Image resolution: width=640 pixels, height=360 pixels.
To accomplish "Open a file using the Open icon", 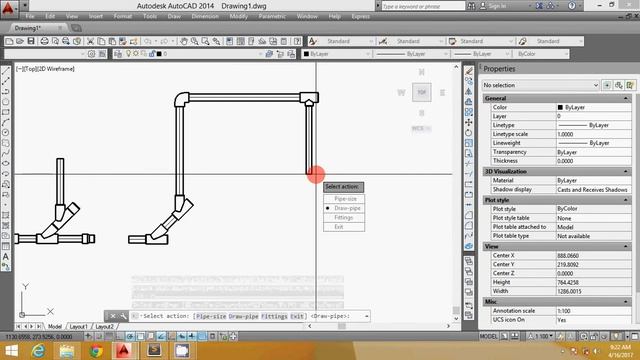I will 20,41.
